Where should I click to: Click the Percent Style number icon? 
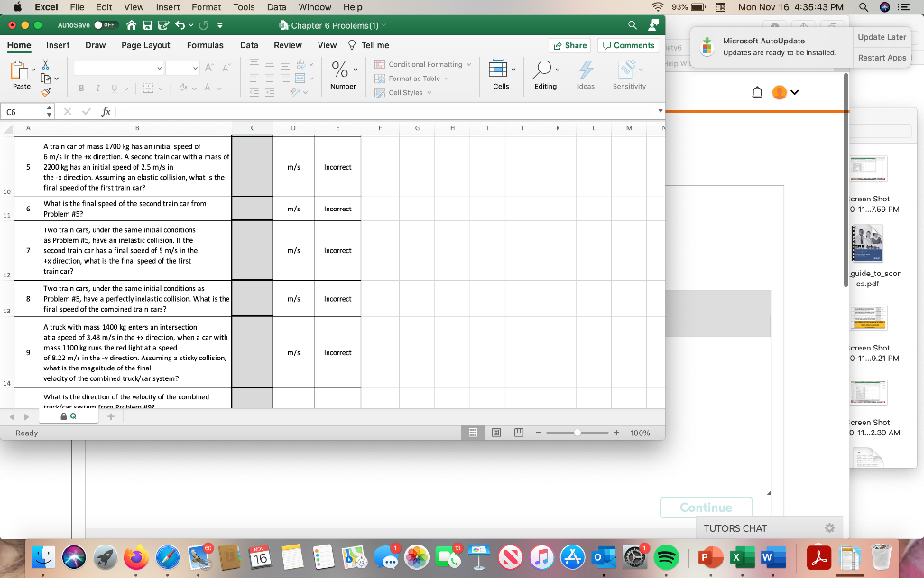tap(338, 69)
